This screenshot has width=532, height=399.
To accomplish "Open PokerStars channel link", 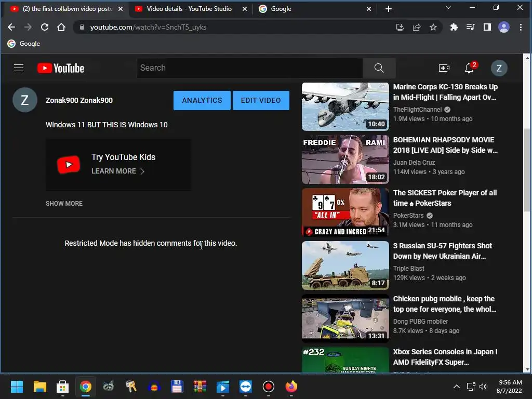I will [408, 215].
